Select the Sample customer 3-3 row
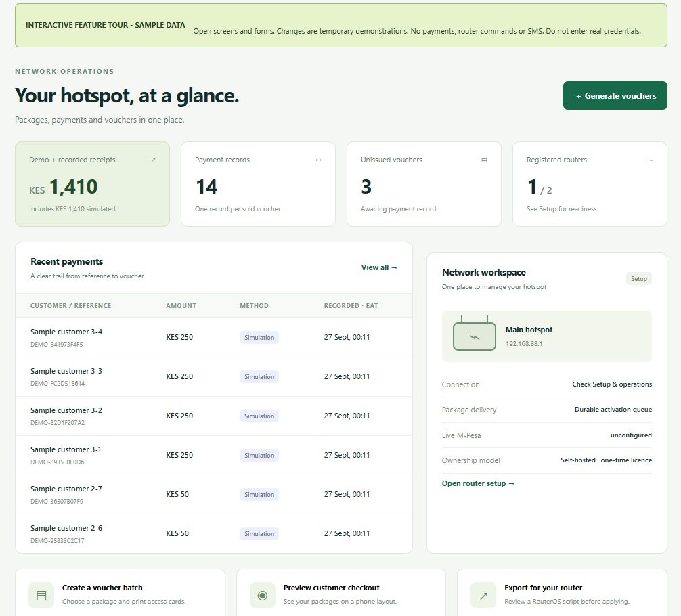The image size is (681, 616). [214, 376]
